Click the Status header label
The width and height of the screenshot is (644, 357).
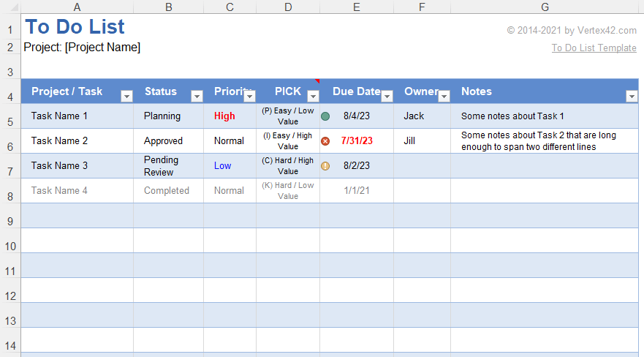(161, 91)
